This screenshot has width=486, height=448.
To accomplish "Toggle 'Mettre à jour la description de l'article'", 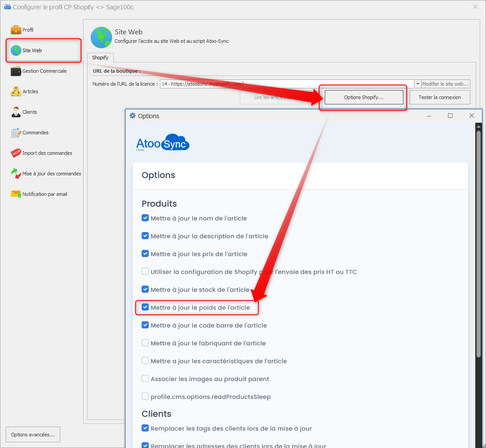I will tap(145, 236).
